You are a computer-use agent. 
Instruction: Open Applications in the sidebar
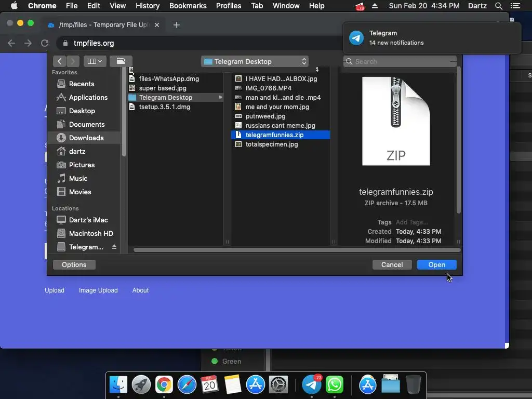[x=88, y=97]
